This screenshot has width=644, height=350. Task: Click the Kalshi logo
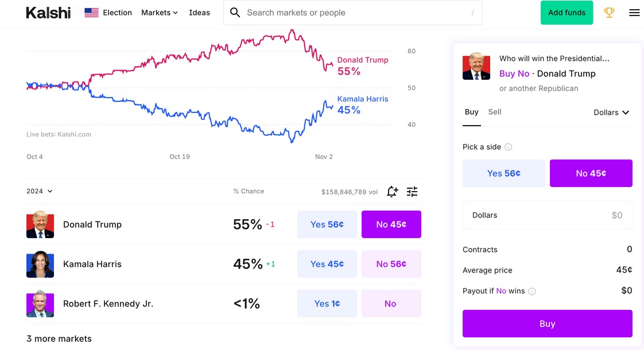pos(48,13)
